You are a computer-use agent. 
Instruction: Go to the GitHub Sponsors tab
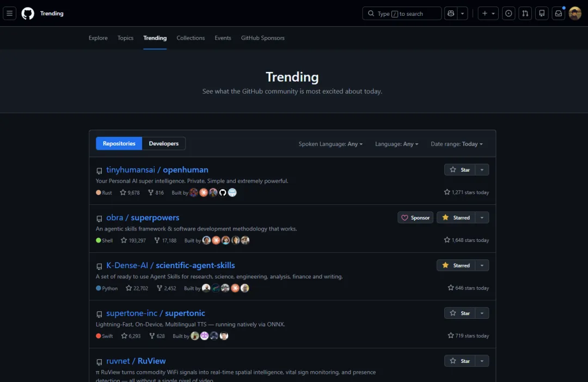[263, 38]
